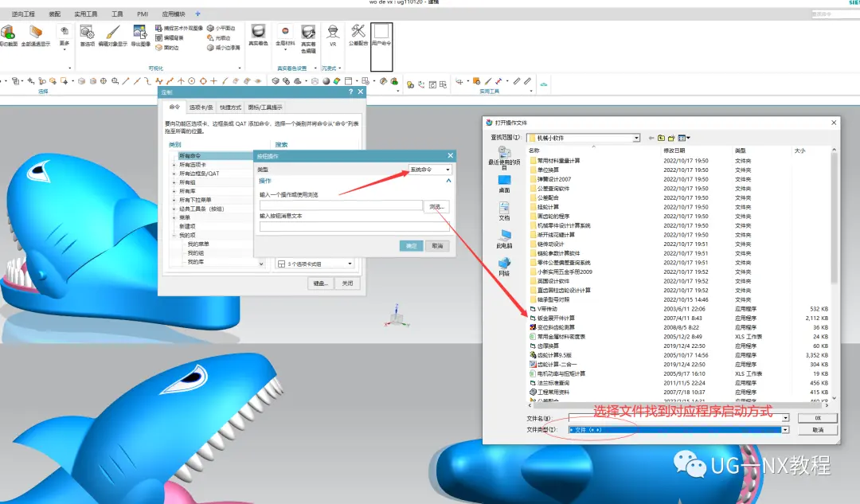Viewport: 860px width, 504px height.
Task: Open the 首选项 preferences tool in ribbon
Action: (x=88, y=35)
